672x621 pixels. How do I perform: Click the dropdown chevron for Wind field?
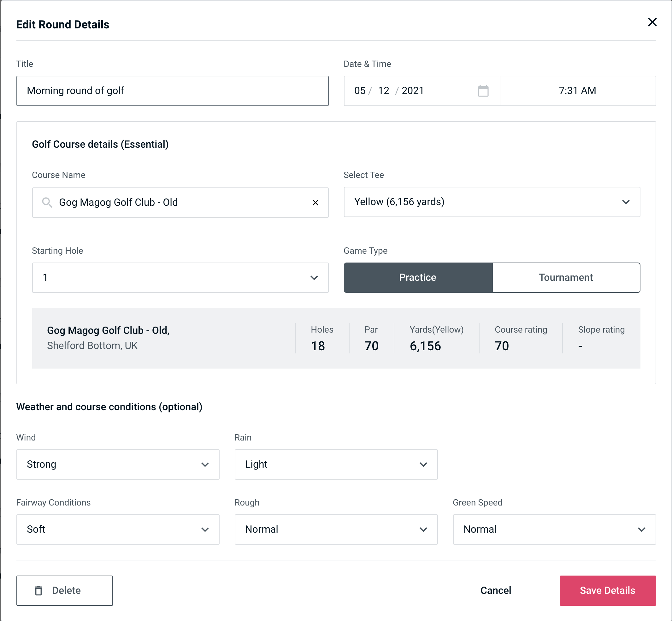click(x=205, y=464)
